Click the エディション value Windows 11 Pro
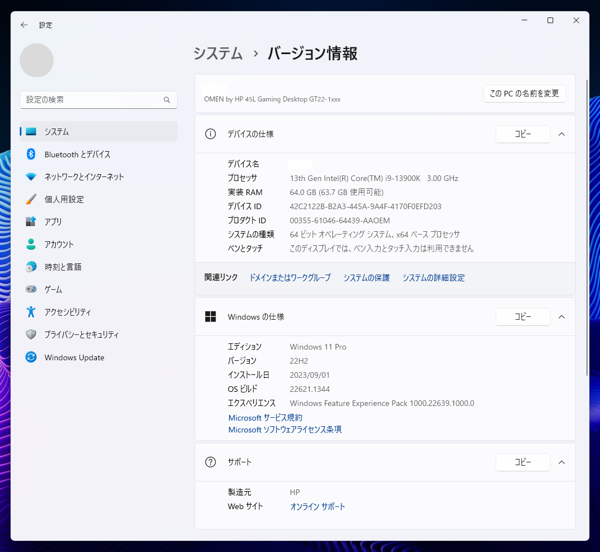The image size is (600, 552). point(318,347)
